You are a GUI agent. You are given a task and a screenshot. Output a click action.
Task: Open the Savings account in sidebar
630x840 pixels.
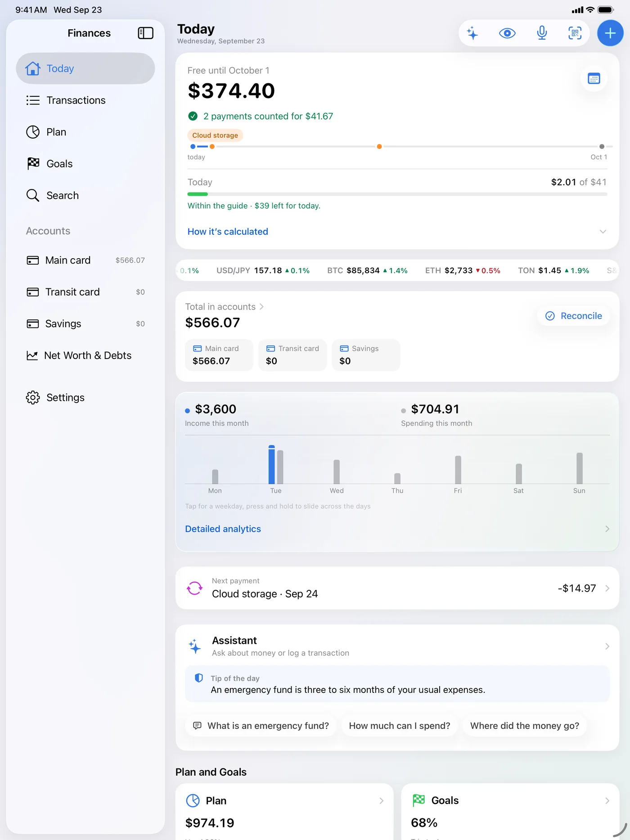[85, 323]
